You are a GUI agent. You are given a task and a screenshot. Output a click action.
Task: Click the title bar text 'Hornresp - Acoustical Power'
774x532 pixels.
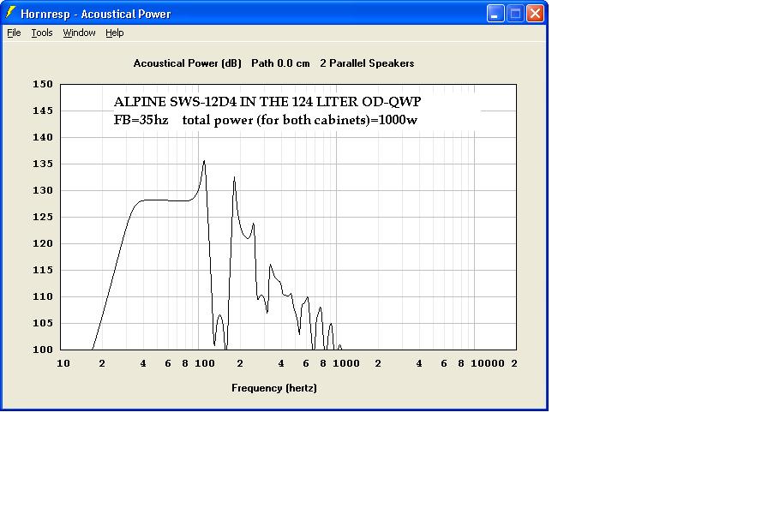96,14
